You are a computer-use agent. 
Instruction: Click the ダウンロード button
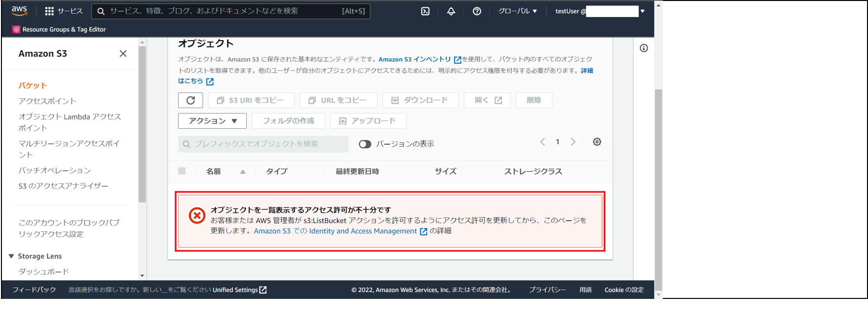(x=421, y=100)
